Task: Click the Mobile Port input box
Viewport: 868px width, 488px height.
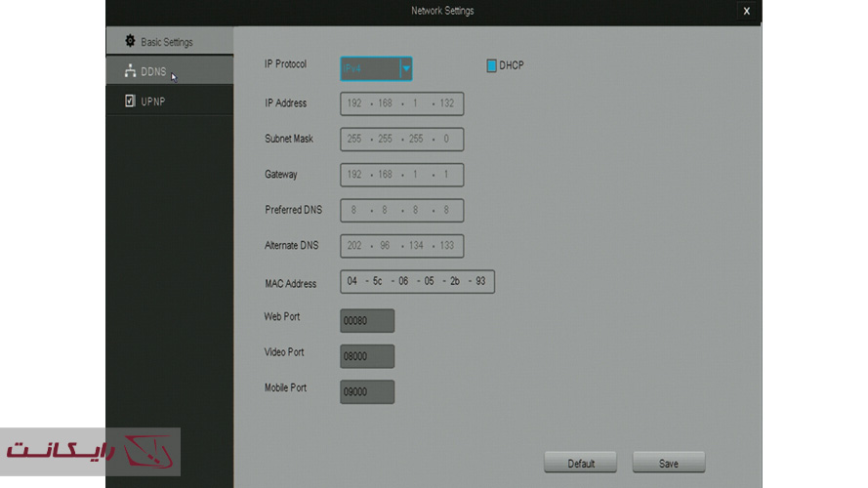Action: [x=367, y=392]
